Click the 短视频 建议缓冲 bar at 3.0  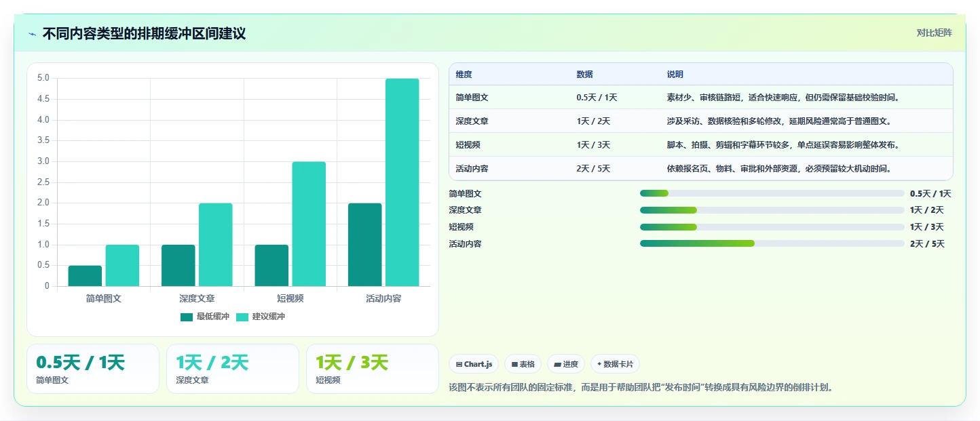pyautogui.click(x=309, y=224)
